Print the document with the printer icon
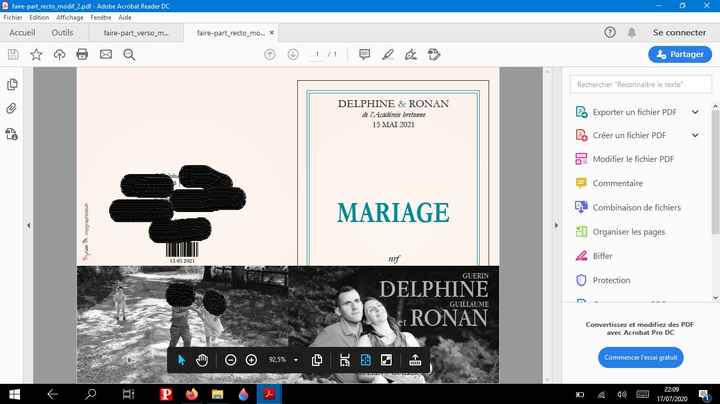Screen dimensions: 720x404 (x=82, y=55)
